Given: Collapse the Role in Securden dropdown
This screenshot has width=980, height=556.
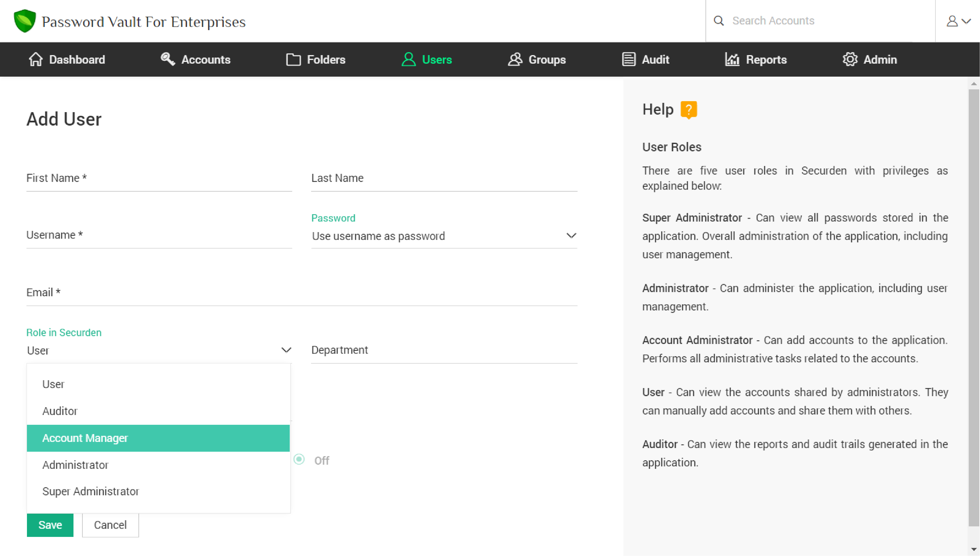Looking at the screenshot, I should pos(286,350).
